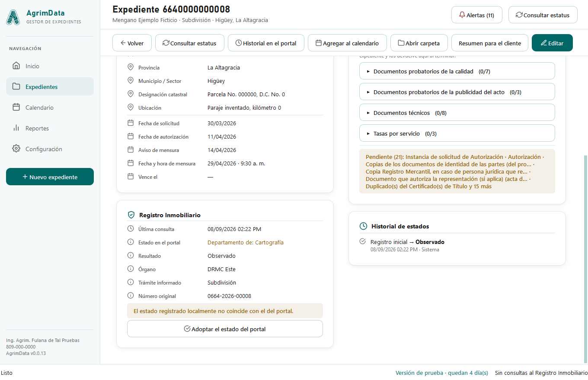This screenshot has width=588, height=380.
Task: Click Adoptar el estado del portal
Action: click(x=225, y=329)
